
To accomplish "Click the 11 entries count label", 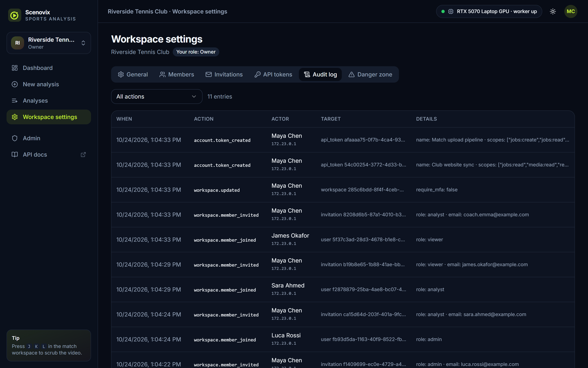I will [220, 97].
